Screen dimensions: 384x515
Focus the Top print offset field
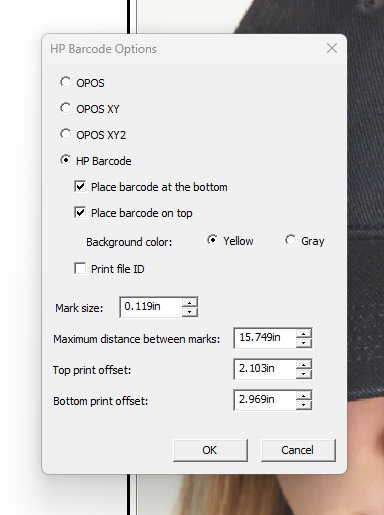click(x=265, y=369)
